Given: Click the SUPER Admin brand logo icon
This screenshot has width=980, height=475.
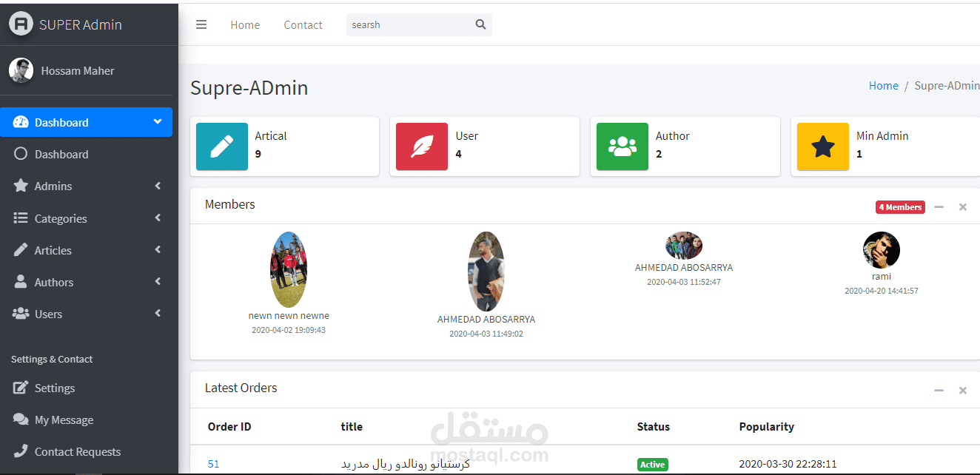Looking at the screenshot, I should tap(21, 24).
